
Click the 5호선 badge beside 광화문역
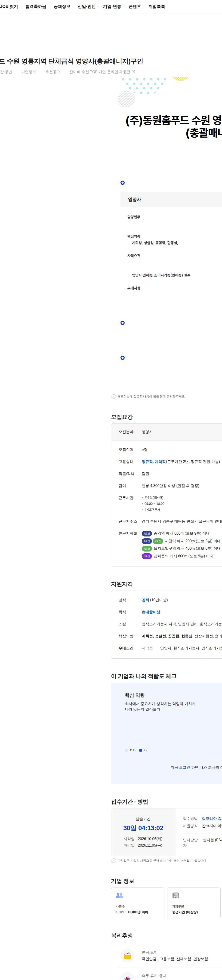pyautogui.click(x=147, y=556)
